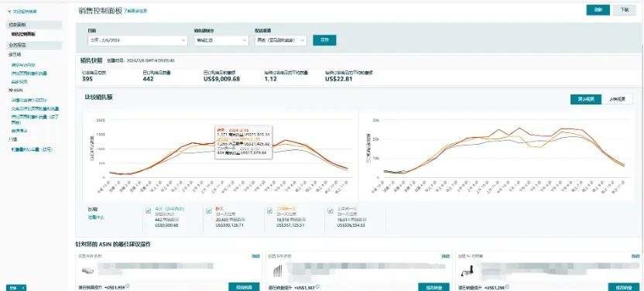Screen dimensions: 644x291
Task: Click the 了解更多信息 learn more link
Action: click(x=135, y=11)
